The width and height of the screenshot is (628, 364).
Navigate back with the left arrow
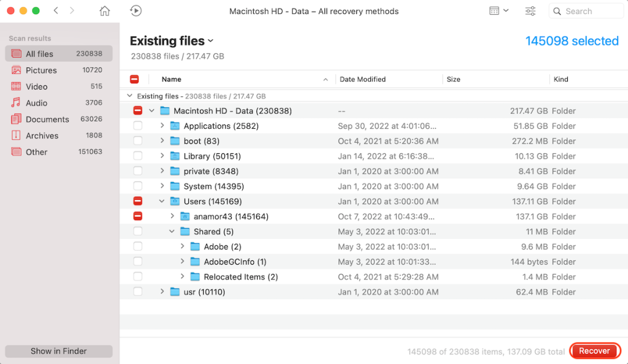pos(56,11)
